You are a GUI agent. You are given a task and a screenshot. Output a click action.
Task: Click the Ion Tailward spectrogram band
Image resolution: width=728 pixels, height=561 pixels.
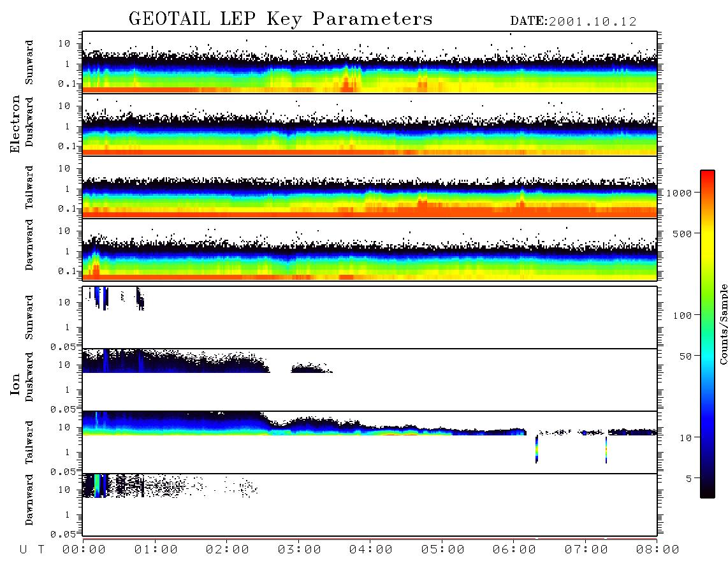(370, 424)
